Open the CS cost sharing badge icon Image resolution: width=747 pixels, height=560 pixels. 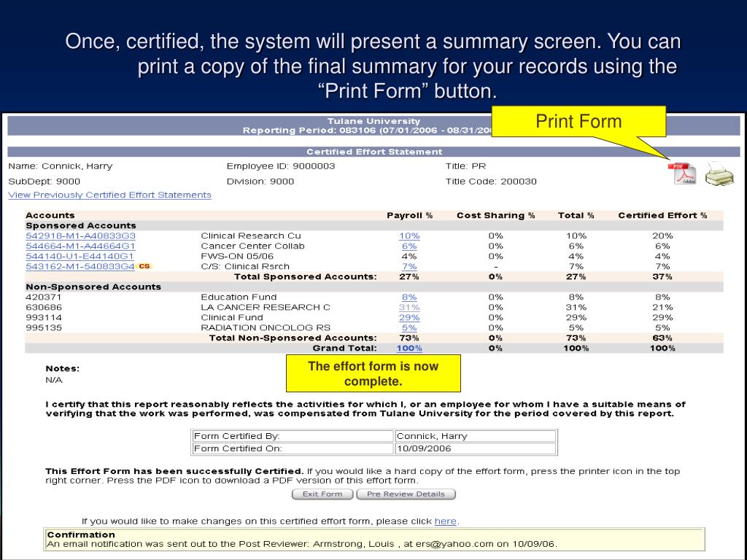point(144,266)
